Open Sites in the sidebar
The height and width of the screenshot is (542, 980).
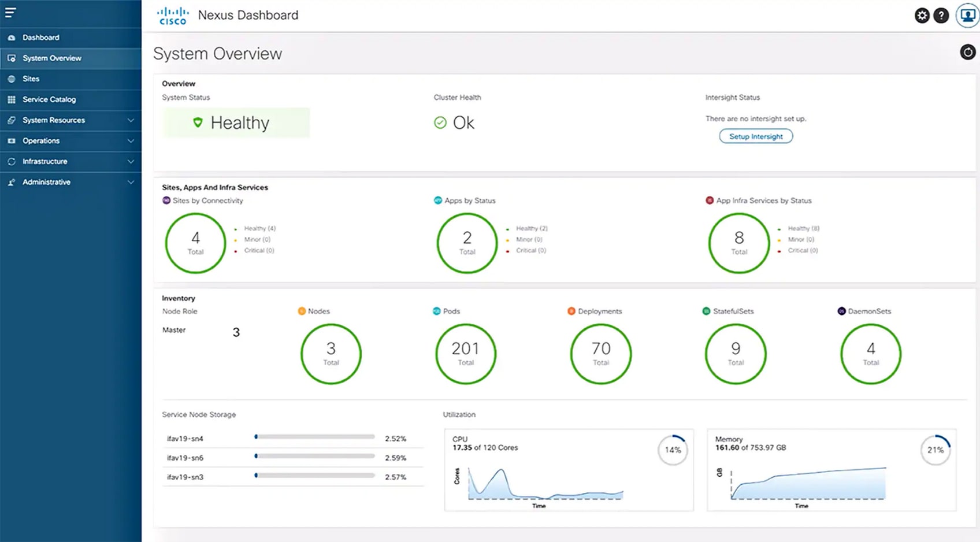[70, 79]
